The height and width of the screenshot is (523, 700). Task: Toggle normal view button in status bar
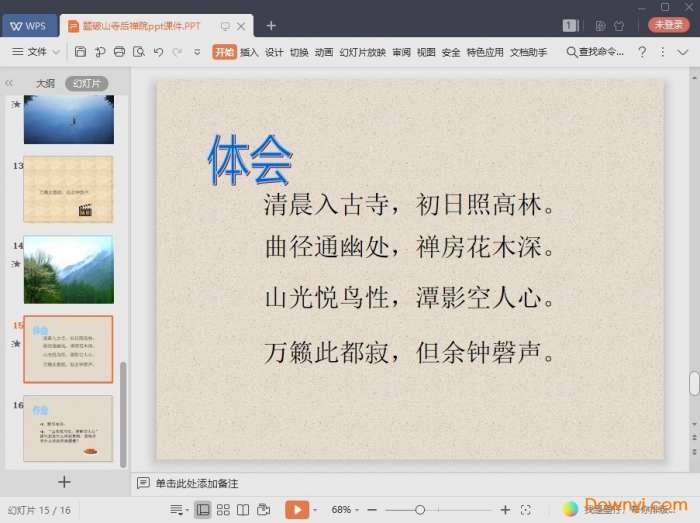203,510
